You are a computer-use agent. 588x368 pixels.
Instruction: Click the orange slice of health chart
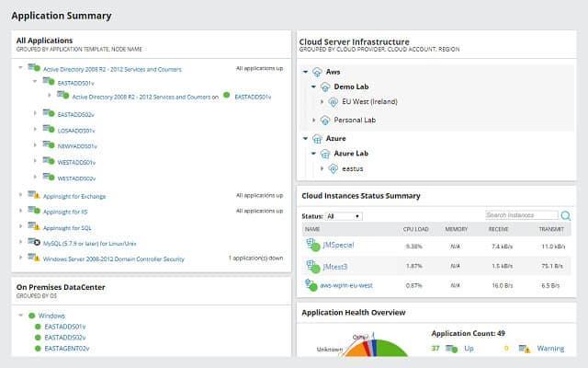tap(356, 350)
